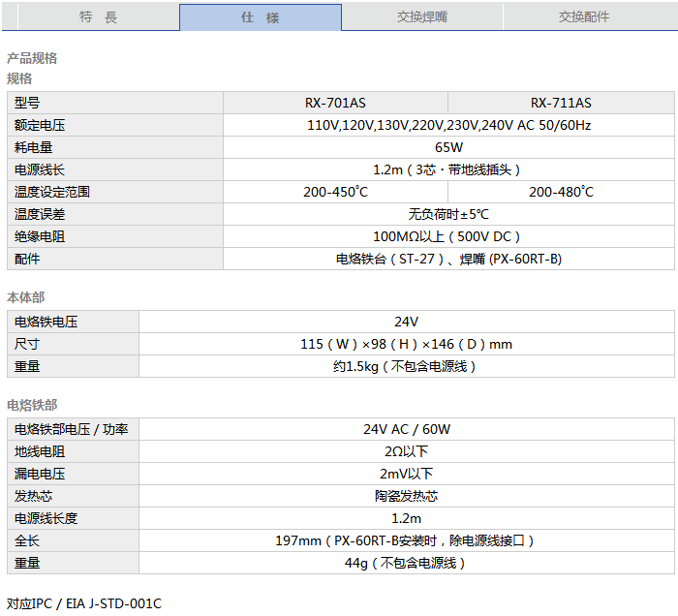Click the 24V value cell

point(407,322)
